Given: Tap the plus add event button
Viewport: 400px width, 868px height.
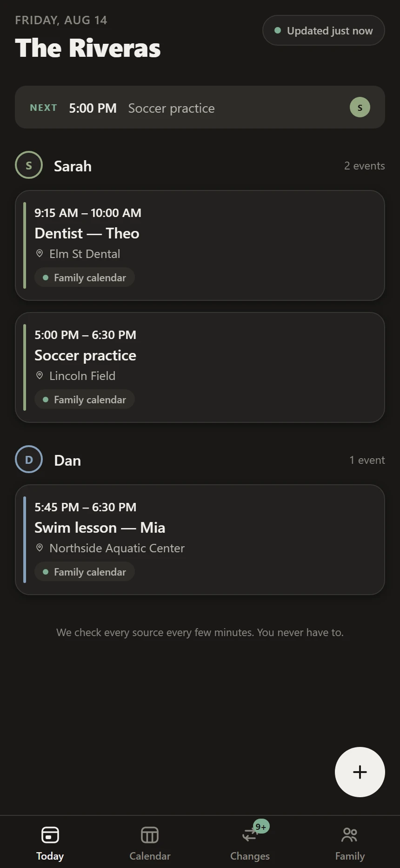Looking at the screenshot, I should click(x=360, y=772).
